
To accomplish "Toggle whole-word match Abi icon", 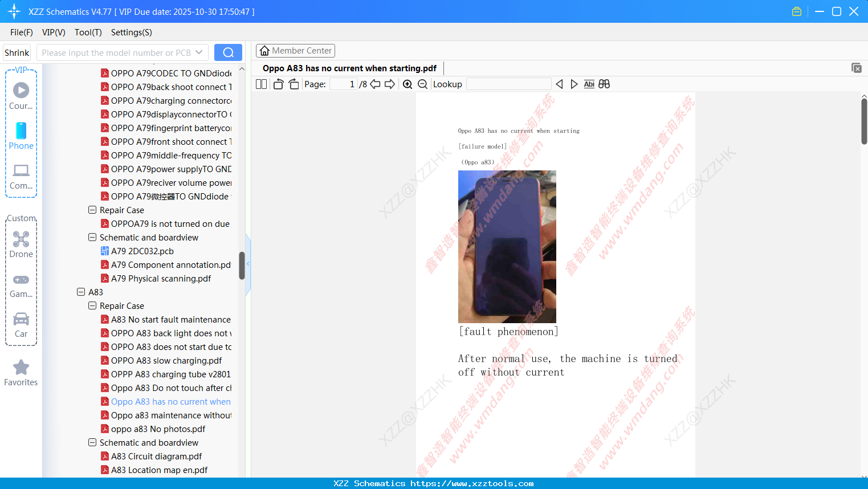I will pos(589,84).
